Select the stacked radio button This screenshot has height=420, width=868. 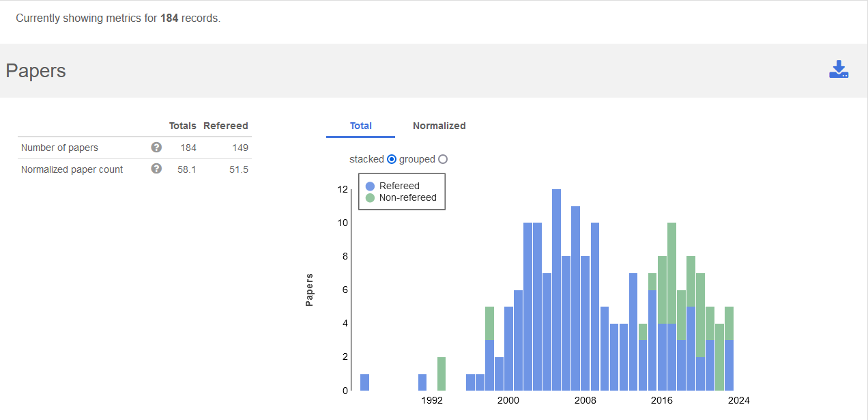click(x=392, y=159)
